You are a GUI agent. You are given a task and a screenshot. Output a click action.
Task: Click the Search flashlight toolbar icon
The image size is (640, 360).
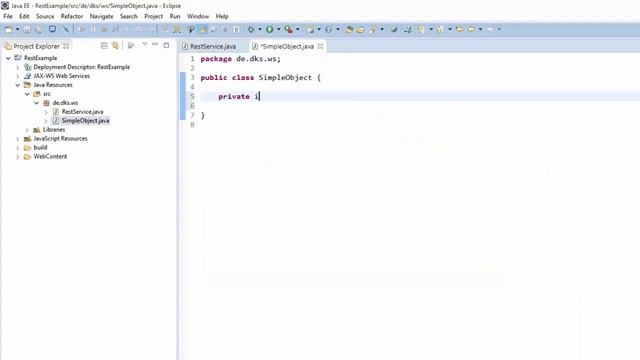tap(373, 29)
